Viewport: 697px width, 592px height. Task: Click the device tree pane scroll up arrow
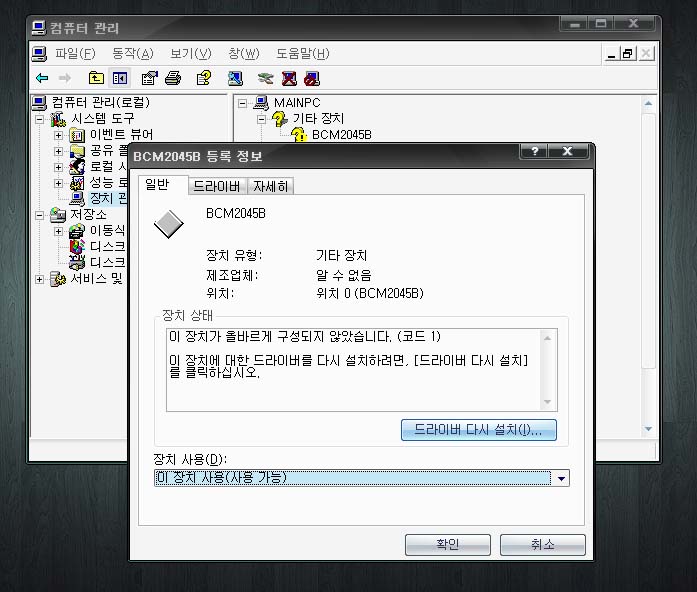(x=649, y=104)
